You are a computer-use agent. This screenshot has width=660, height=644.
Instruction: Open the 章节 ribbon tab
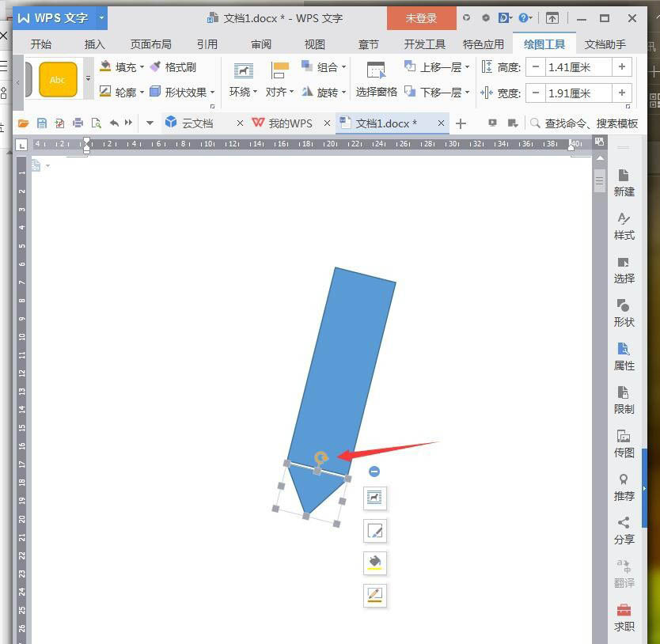tap(368, 44)
